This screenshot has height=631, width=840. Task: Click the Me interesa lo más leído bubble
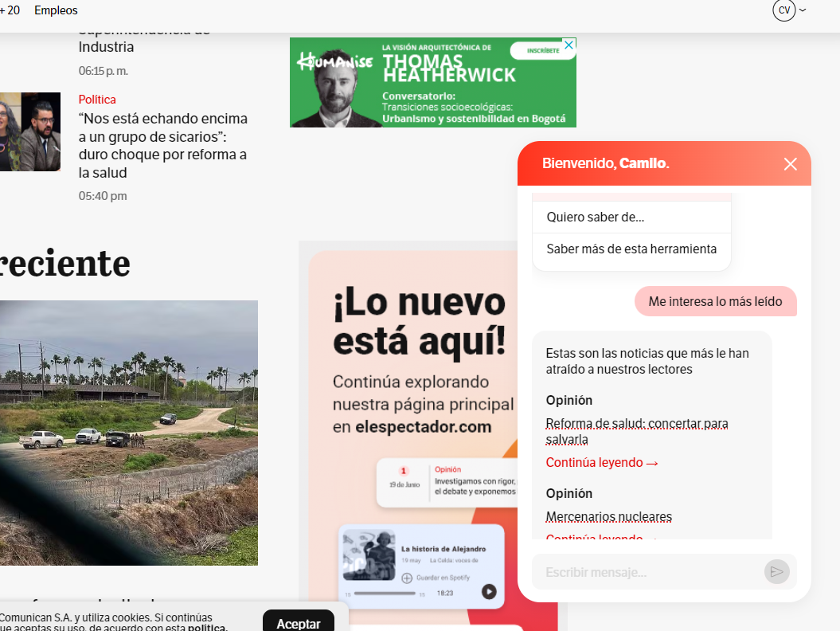(x=715, y=301)
